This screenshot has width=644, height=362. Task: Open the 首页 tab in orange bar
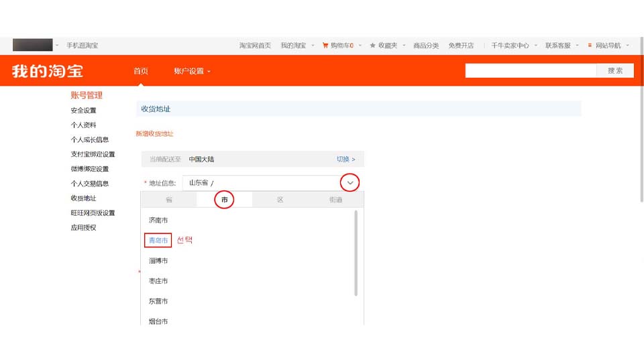click(141, 71)
